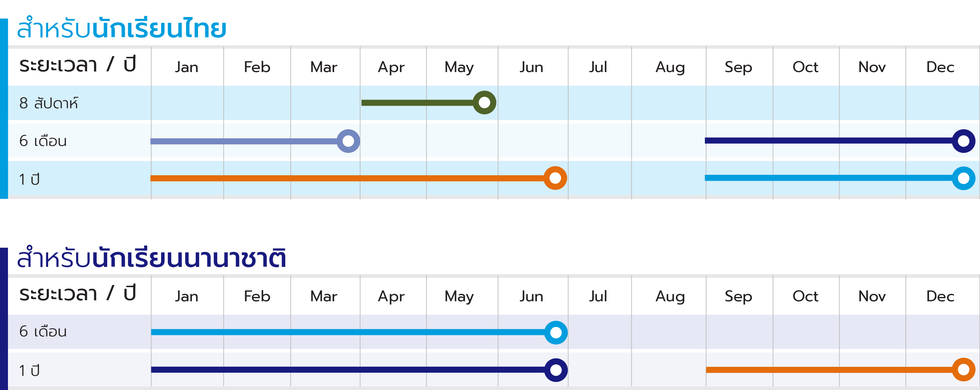Click the ระยะเวลา / ปี header in the top table
Viewport: 980px width, 390px height.
[77, 65]
